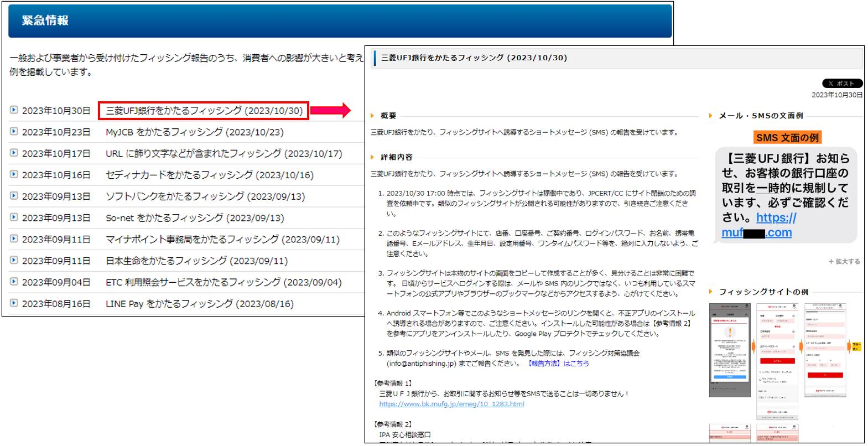
Task: Open ソフトバンクをかたるフィッシング link
Action: [x=205, y=196]
